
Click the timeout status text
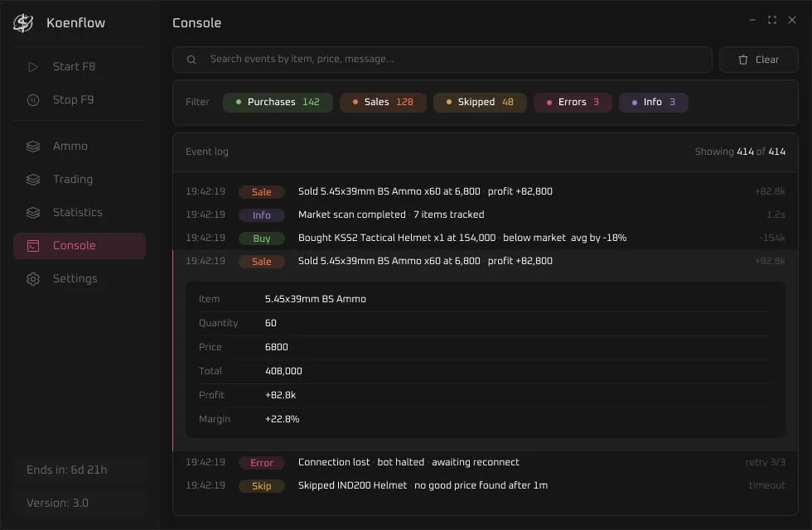767,485
